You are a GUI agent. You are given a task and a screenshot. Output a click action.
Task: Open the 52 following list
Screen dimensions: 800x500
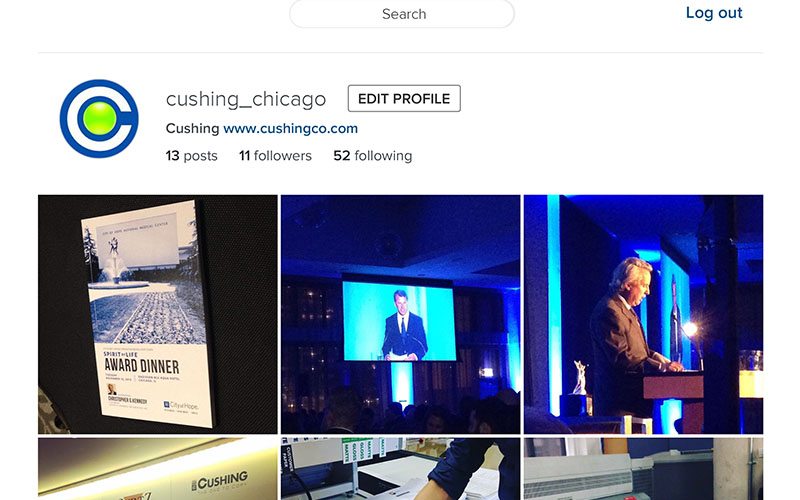tap(372, 156)
